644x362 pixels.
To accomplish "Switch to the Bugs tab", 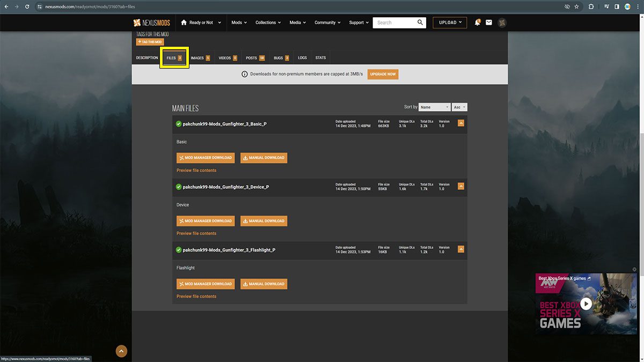I will (x=281, y=58).
